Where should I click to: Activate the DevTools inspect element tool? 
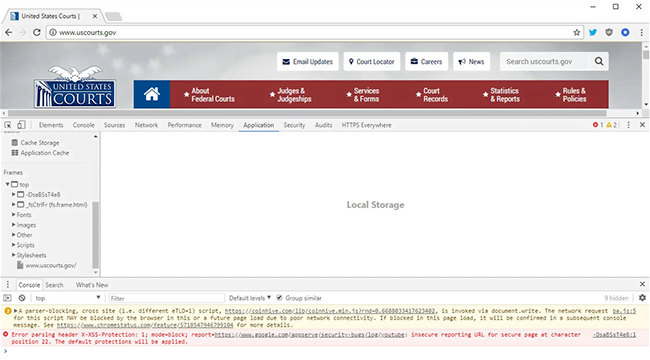coord(7,125)
